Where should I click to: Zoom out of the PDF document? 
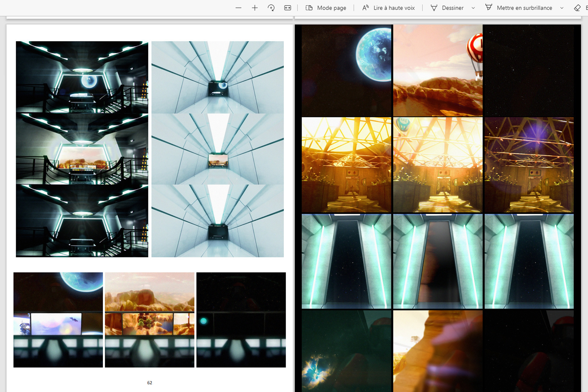238,8
